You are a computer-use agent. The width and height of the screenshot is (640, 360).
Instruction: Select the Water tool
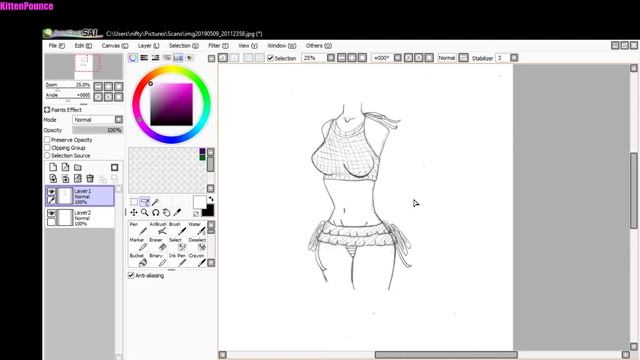tap(197, 228)
